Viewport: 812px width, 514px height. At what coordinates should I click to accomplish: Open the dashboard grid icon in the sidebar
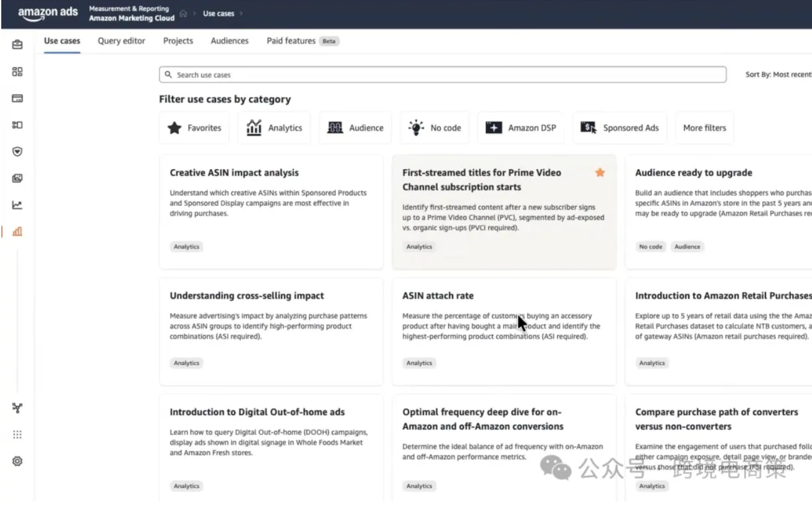click(17, 72)
